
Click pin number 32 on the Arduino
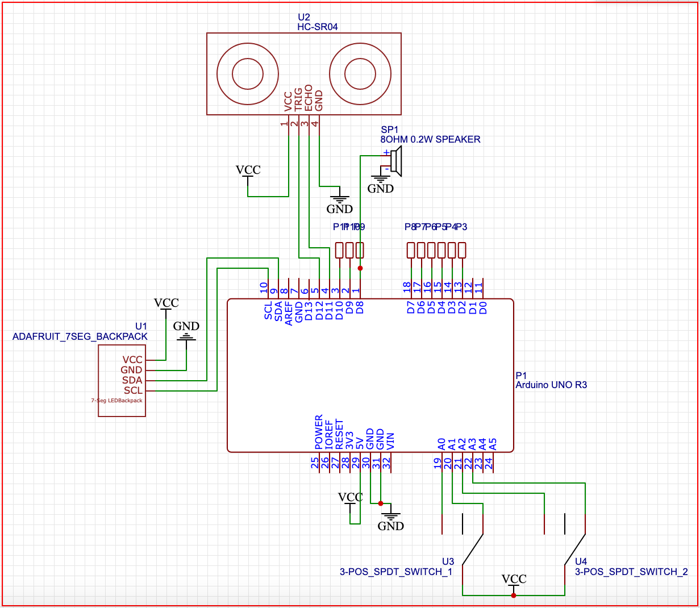coord(386,463)
